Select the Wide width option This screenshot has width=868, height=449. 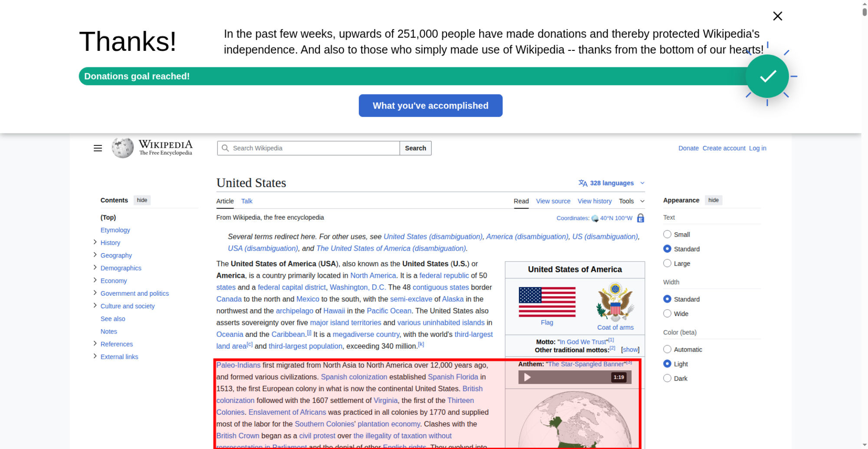pos(667,314)
